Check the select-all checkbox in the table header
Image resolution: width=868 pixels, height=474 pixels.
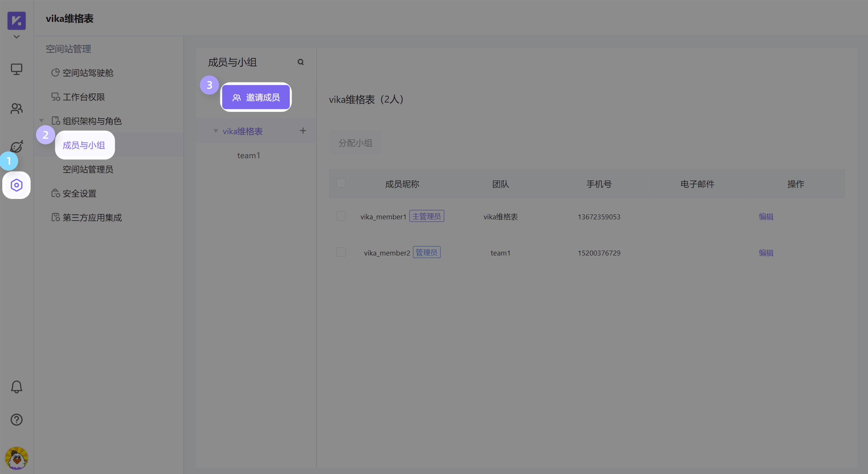point(341,183)
